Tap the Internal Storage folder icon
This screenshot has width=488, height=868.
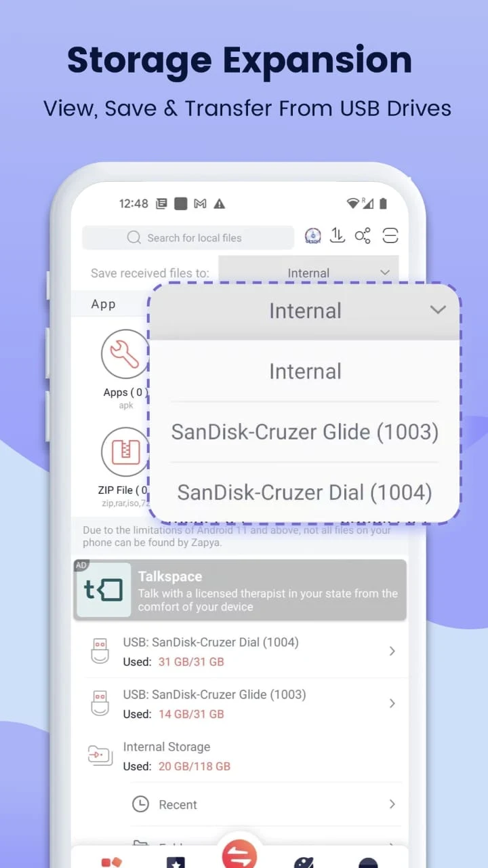point(100,755)
